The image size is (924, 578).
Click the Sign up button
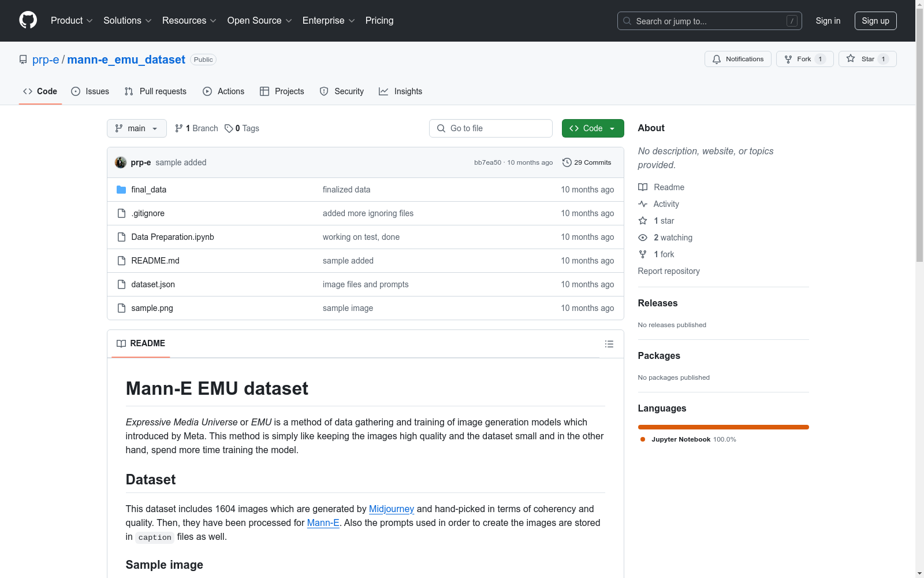[875, 21]
